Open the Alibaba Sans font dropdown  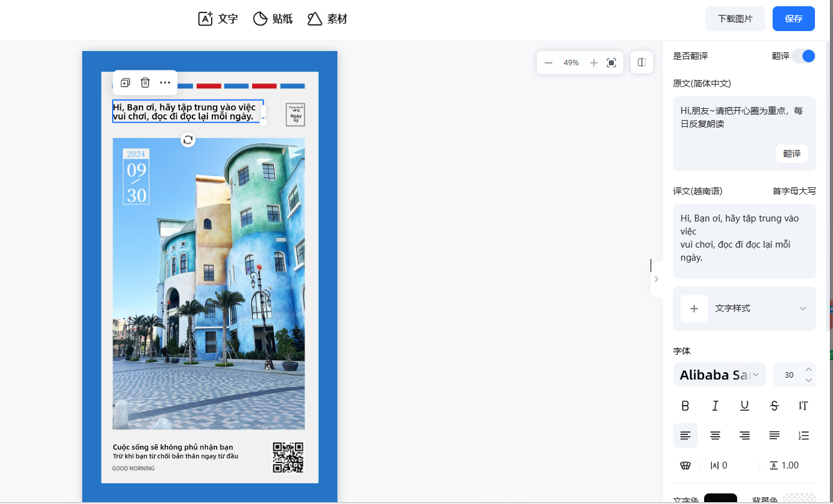click(x=720, y=375)
